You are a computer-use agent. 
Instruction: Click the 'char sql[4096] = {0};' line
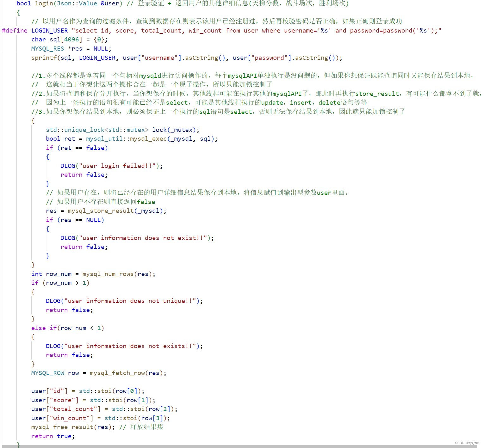[x=70, y=40]
